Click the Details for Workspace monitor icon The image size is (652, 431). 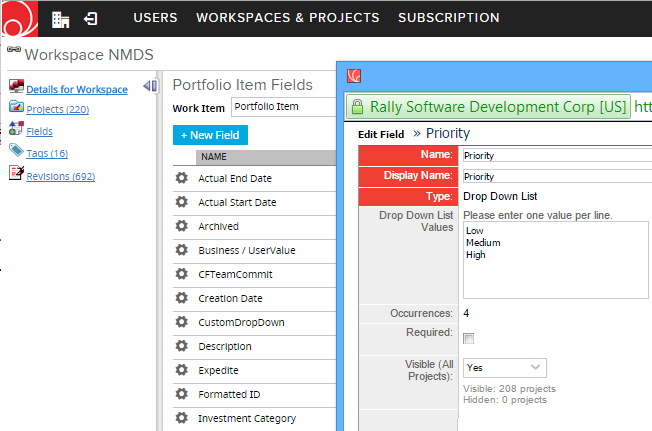(16, 86)
